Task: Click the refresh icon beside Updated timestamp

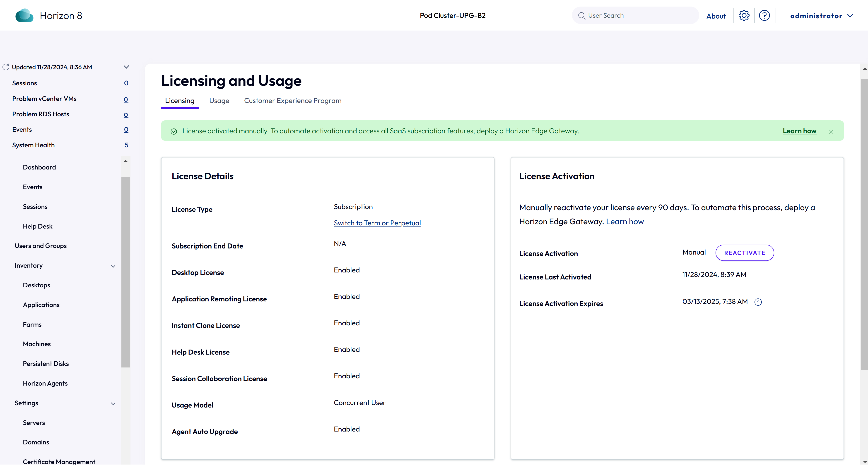Action: (6, 67)
